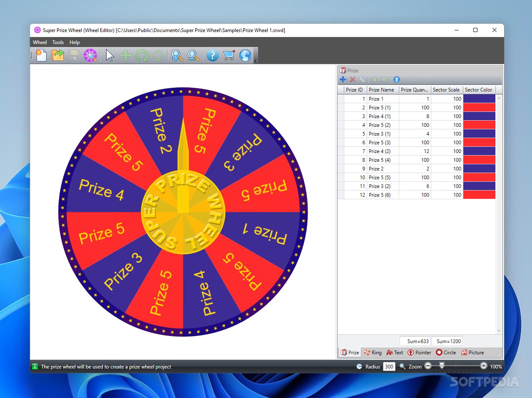Switch to the Circle tab
The width and height of the screenshot is (532, 398).
pyautogui.click(x=446, y=353)
